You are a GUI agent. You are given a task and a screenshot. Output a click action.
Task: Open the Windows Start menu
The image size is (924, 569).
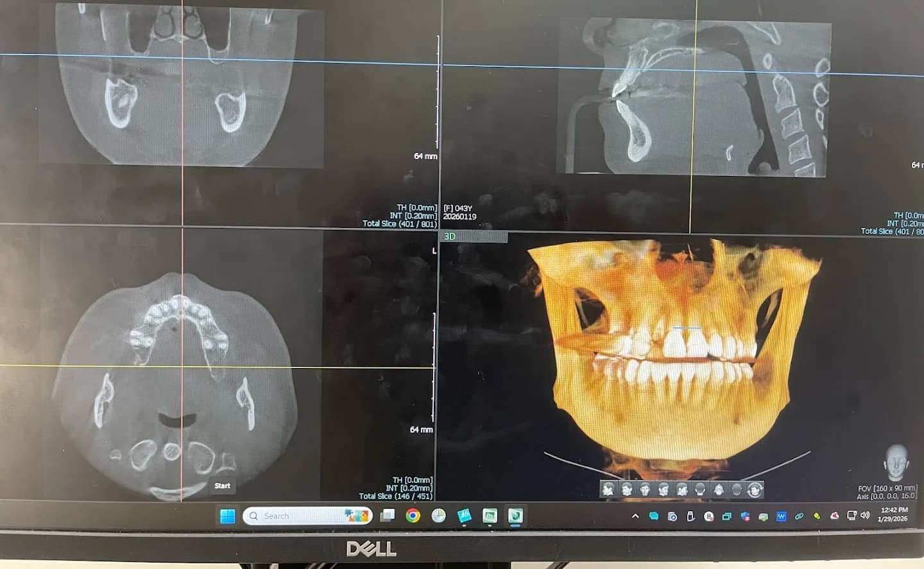(227, 516)
